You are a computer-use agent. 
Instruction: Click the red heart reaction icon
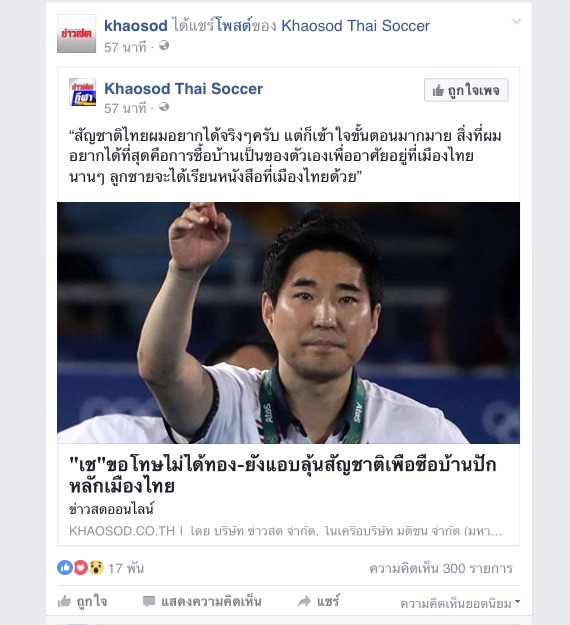point(80,567)
